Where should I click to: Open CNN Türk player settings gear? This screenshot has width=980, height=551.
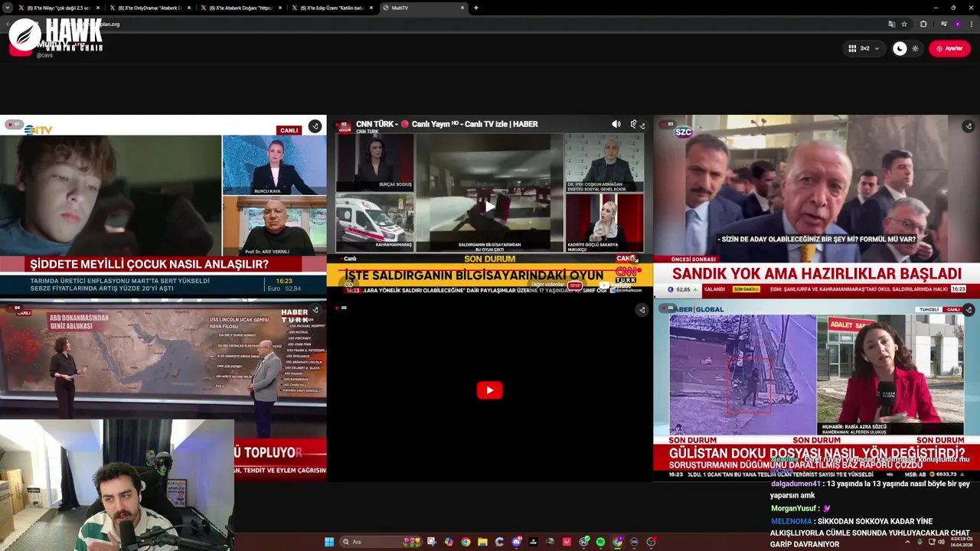point(633,124)
